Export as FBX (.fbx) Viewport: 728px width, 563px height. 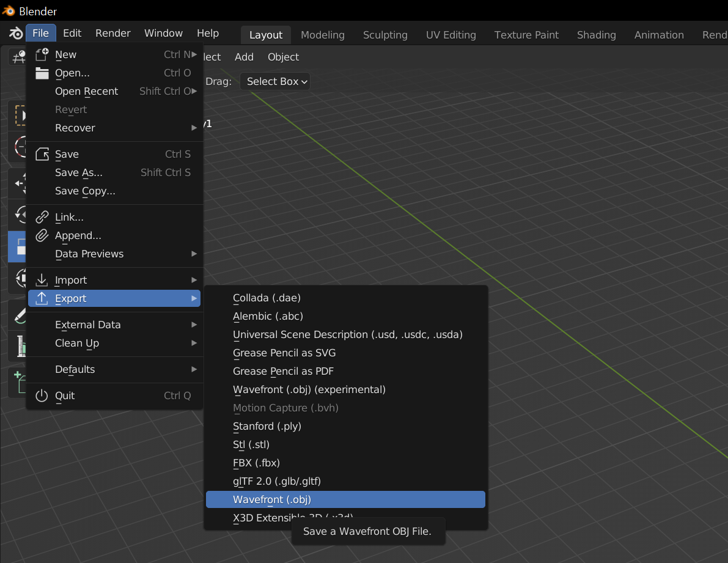pyautogui.click(x=345, y=463)
